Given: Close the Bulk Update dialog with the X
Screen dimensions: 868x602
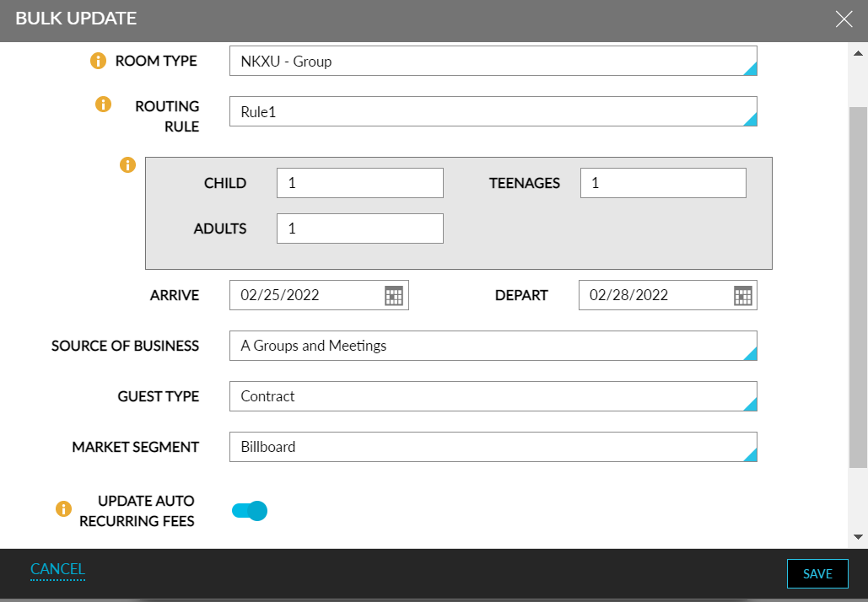Looking at the screenshot, I should (844, 19).
